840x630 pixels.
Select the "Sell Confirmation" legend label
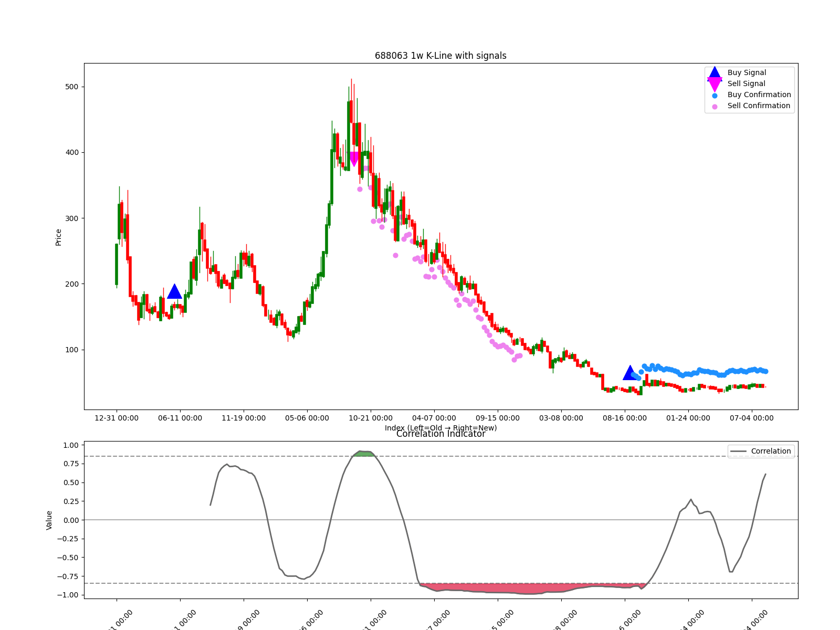tap(758, 106)
